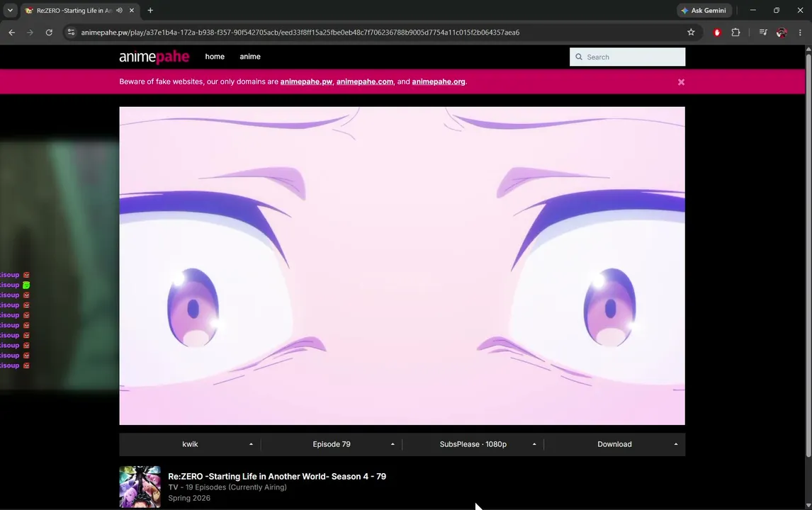
Task: Click the TV type label
Action: [x=173, y=487]
